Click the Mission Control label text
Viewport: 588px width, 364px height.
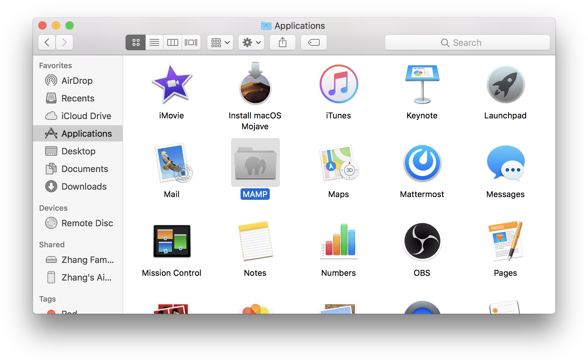(172, 273)
